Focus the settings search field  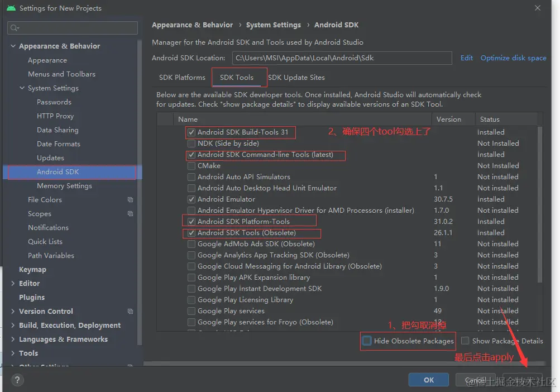(x=73, y=28)
